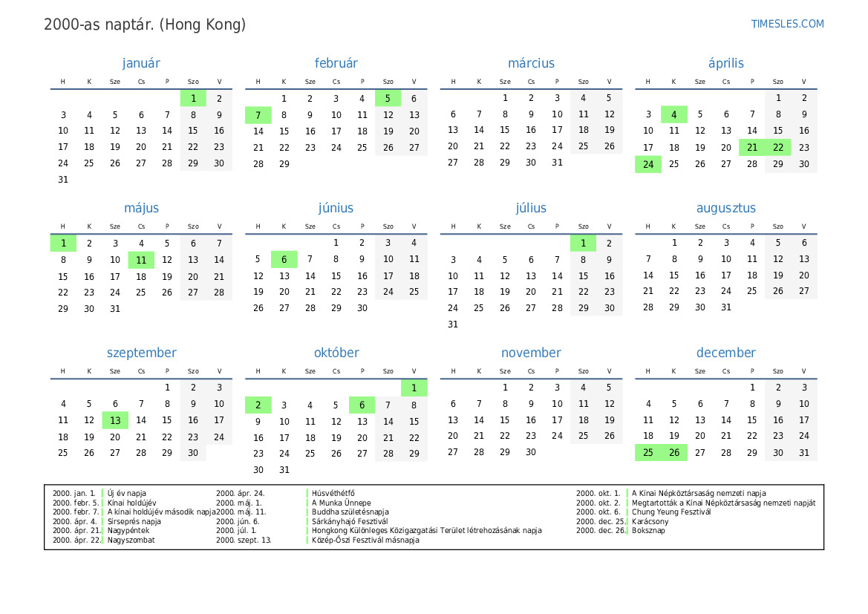Click day 31 in március
The width and height of the screenshot is (868, 614).
click(x=557, y=162)
